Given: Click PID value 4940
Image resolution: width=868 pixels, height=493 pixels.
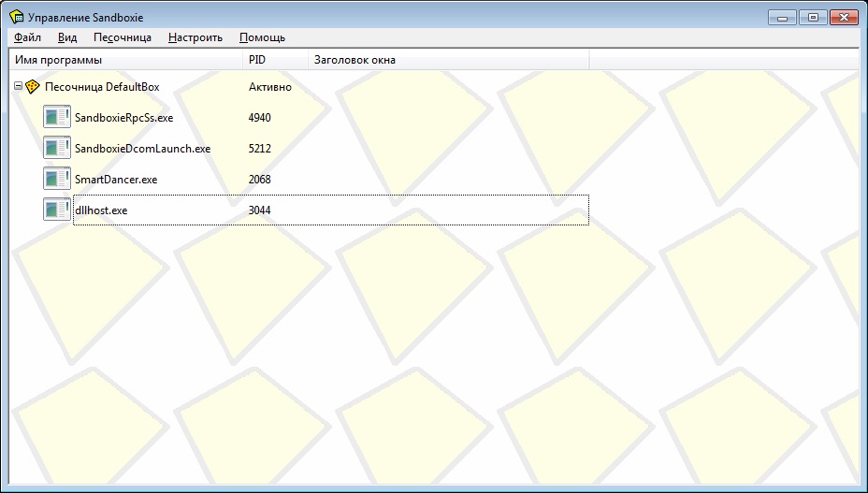Looking at the screenshot, I should 260,118.
